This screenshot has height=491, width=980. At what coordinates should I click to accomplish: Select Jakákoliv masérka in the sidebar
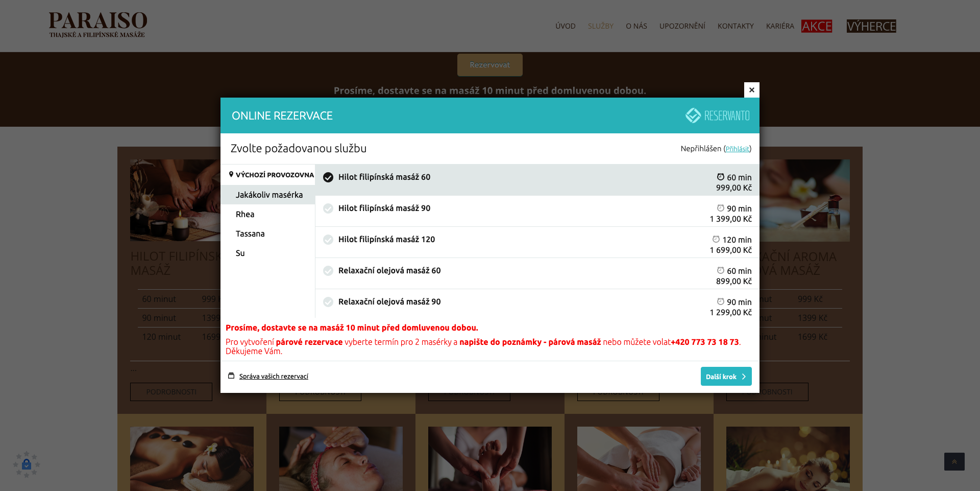point(269,195)
